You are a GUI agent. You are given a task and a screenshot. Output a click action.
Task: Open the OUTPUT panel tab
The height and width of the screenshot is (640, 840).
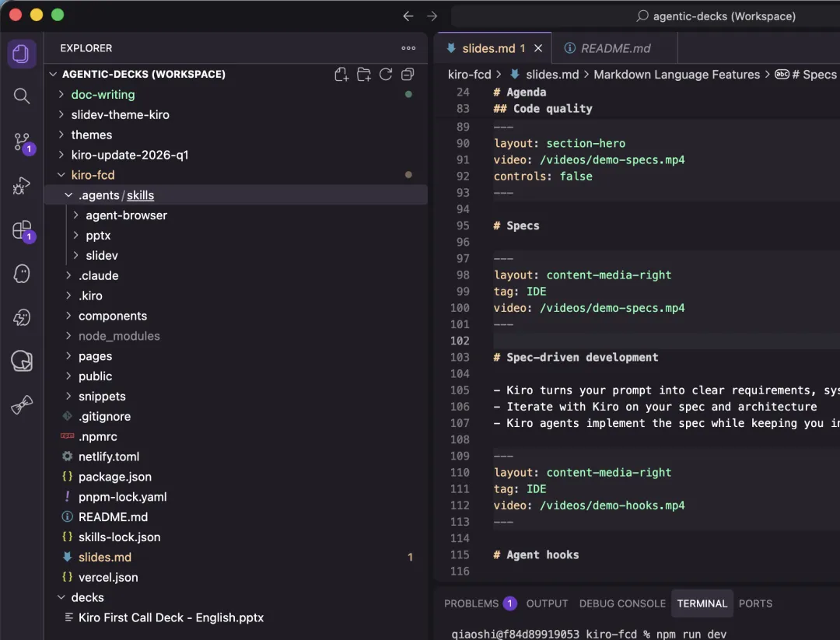[547, 603]
